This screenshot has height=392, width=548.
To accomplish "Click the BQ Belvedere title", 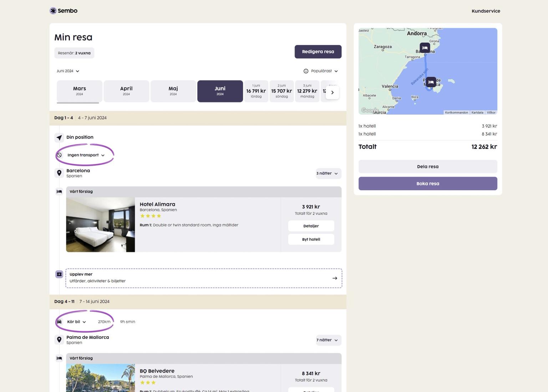I will click(157, 371).
